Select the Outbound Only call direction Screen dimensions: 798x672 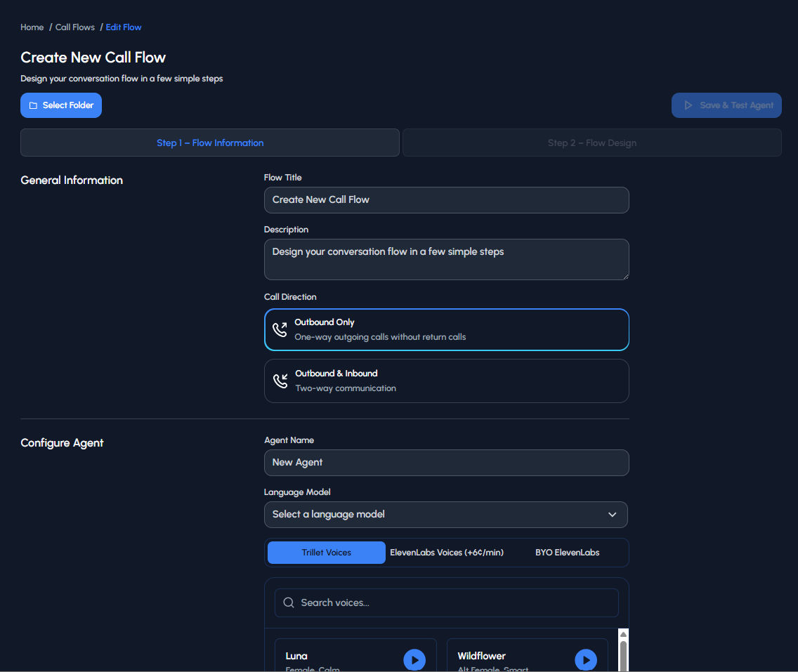447,328
